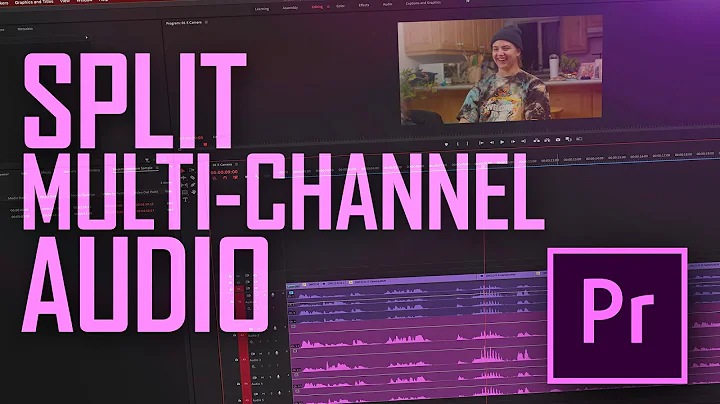Click the Mark Out bracket button
Viewport: 720px width, 404px height.
click(467, 144)
